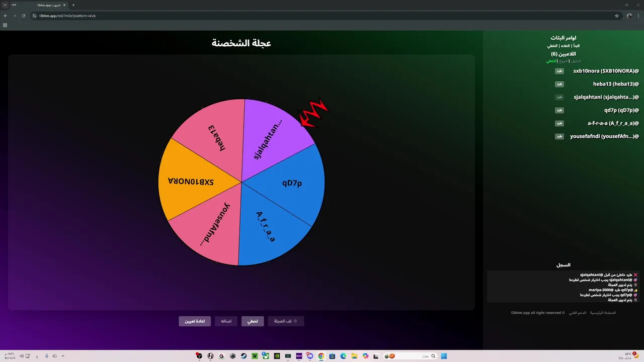Open the weather widget showing 26°C

(628, 355)
